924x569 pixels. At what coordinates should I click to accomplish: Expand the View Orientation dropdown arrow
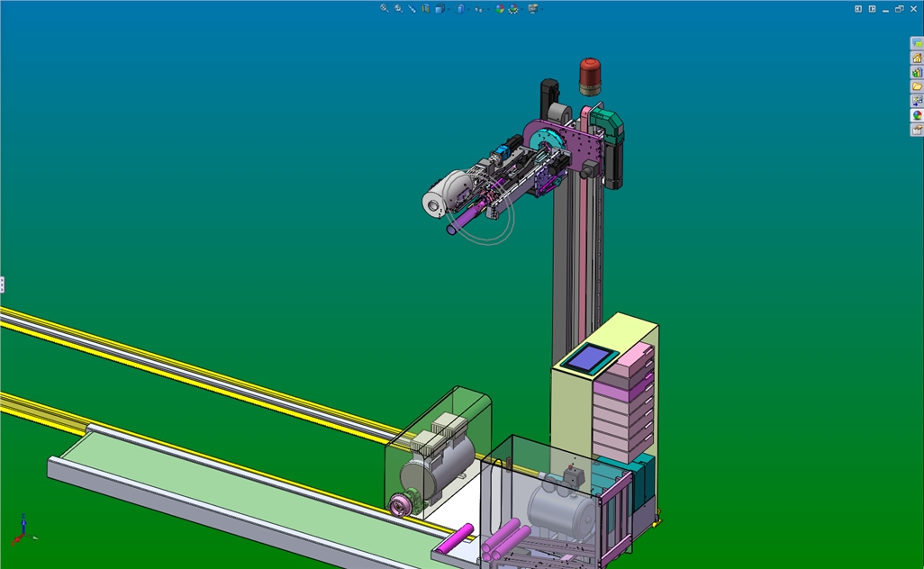pos(448,9)
